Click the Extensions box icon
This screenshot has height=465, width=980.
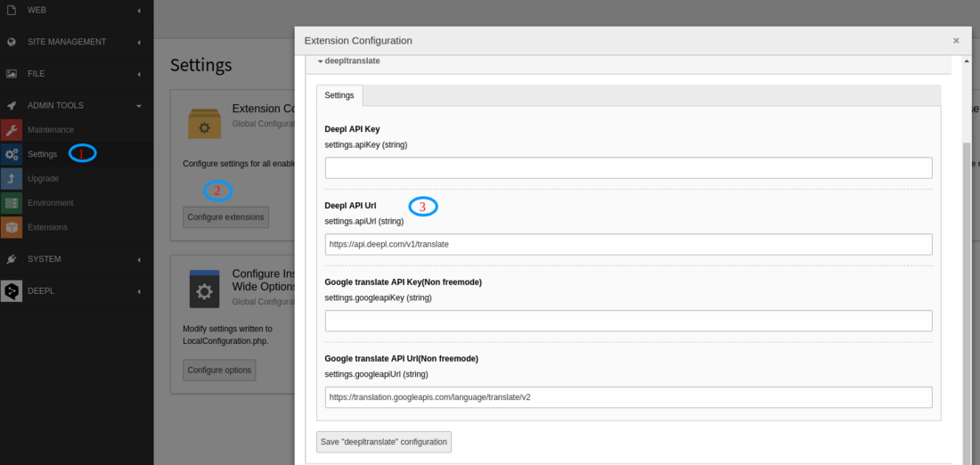(12, 227)
